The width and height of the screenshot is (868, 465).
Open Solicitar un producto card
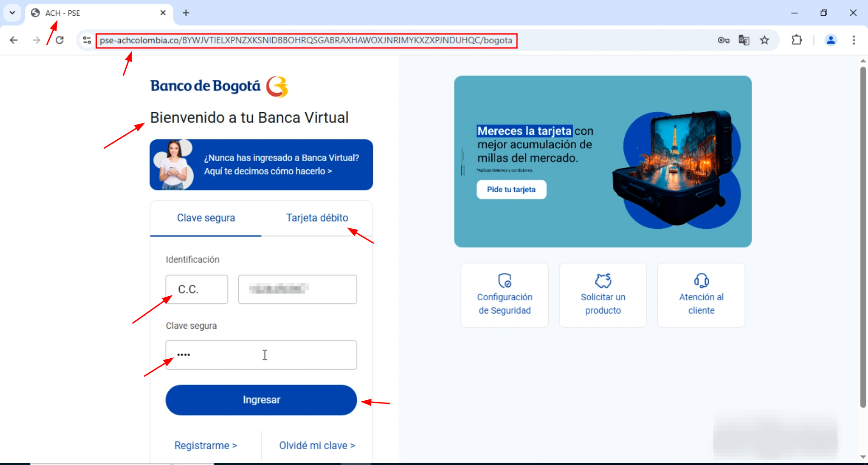pos(603,295)
